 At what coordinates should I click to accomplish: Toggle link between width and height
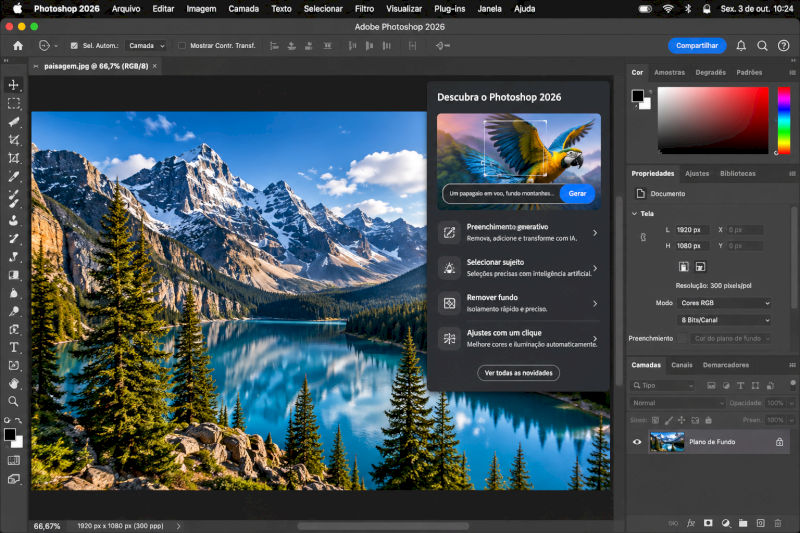[643, 237]
